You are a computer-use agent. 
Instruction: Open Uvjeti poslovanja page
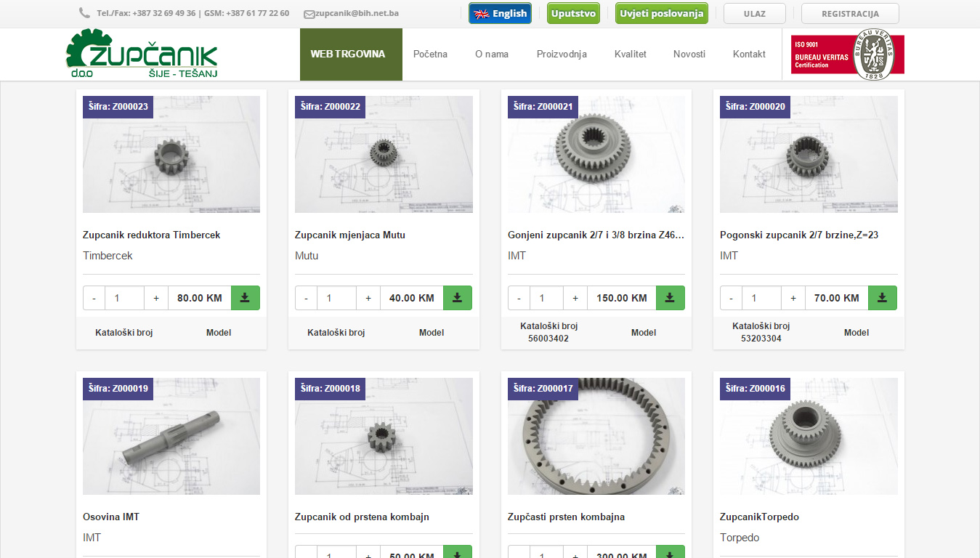[x=662, y=13]
